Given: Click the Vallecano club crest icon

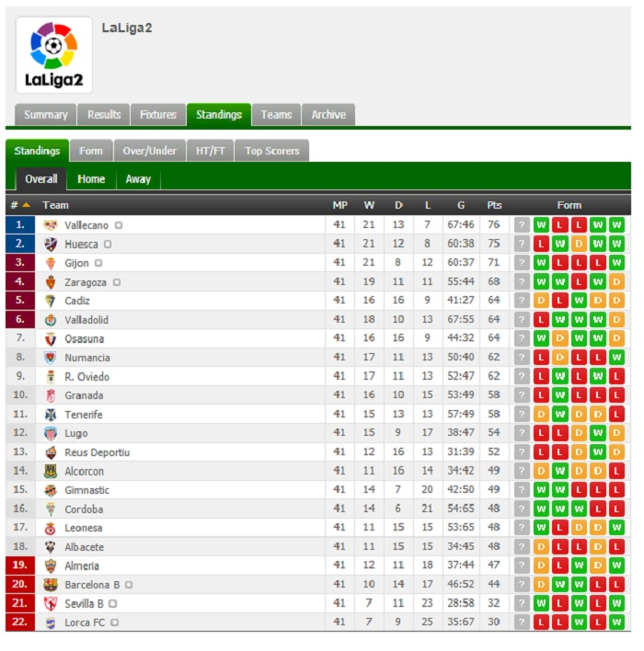Looking at the screenshot, I should (51, 225).
